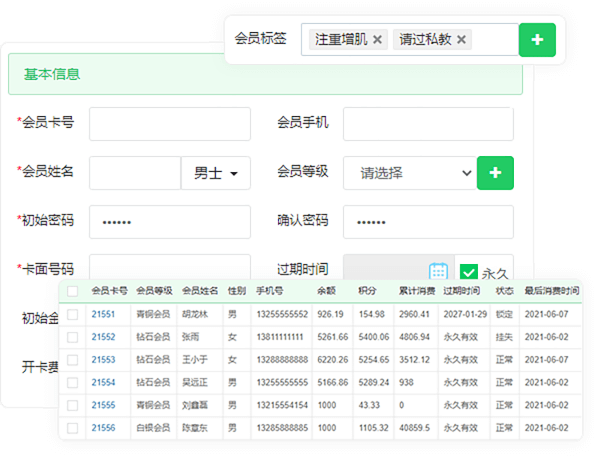
Task: Click the 会员姓名 input field
Action: (x=135, y=173)
